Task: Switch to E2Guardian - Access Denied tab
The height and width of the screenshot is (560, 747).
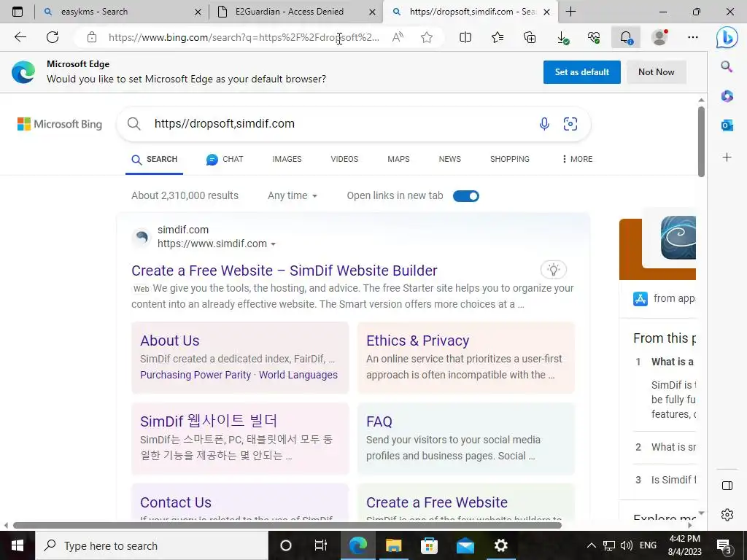Action: click(x=295, y=12)
